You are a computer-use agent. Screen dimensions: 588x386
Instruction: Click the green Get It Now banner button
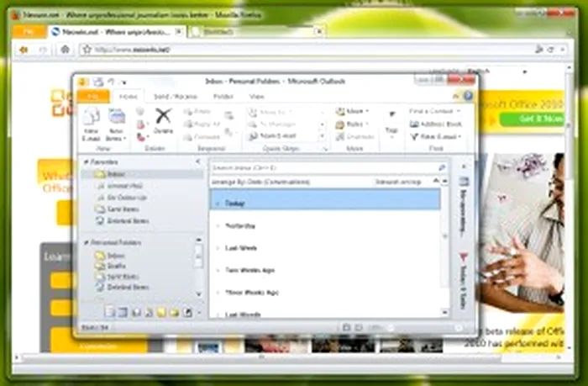pyautogui.click(x=533, y=119)
